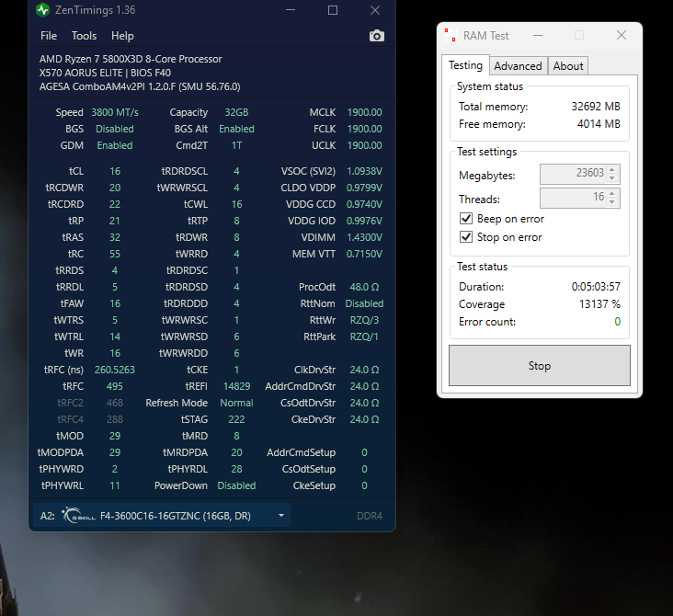Click the BGS Alt value Enabled
The image size is (673, 616).
(x=236, y=129)
